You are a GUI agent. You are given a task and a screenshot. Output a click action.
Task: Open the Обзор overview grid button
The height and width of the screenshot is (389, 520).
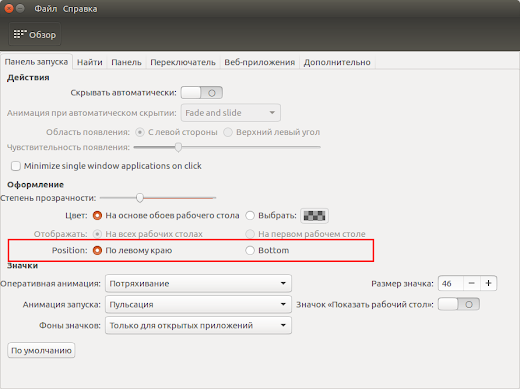pyautogui.click(x=35, y=34)
